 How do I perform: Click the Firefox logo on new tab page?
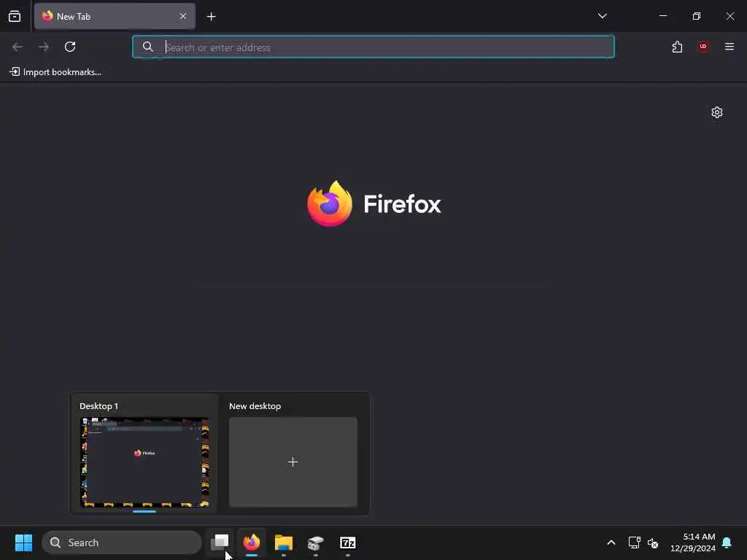click(374, 204)
